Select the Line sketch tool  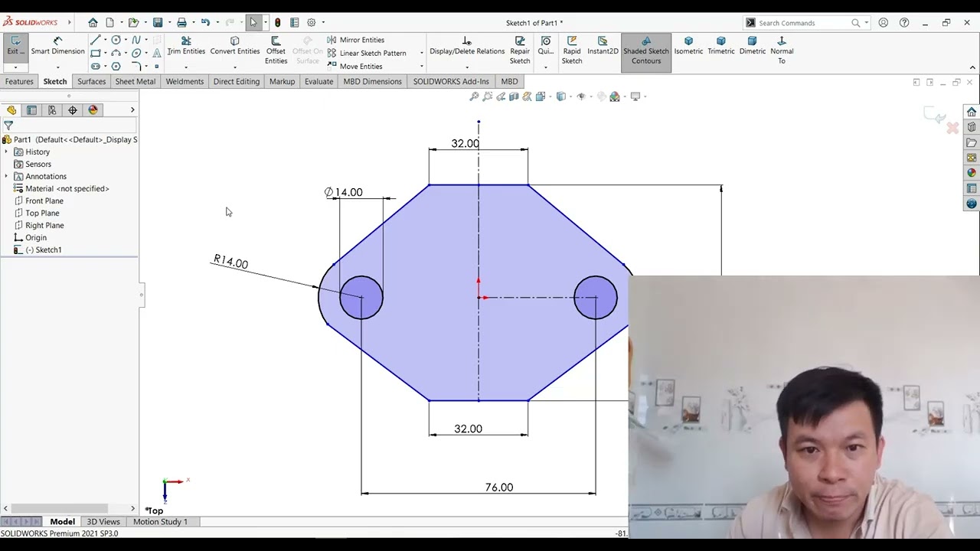96,40
